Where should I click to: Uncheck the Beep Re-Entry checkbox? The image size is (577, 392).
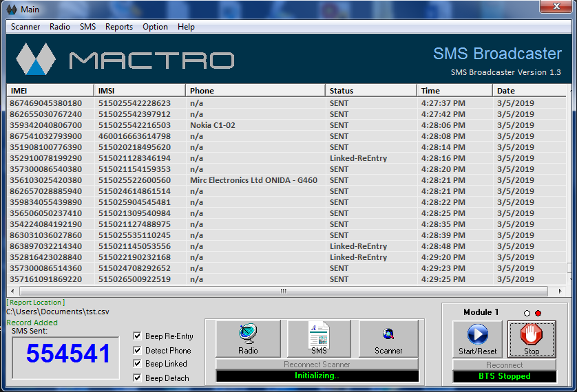click(138, 336)
